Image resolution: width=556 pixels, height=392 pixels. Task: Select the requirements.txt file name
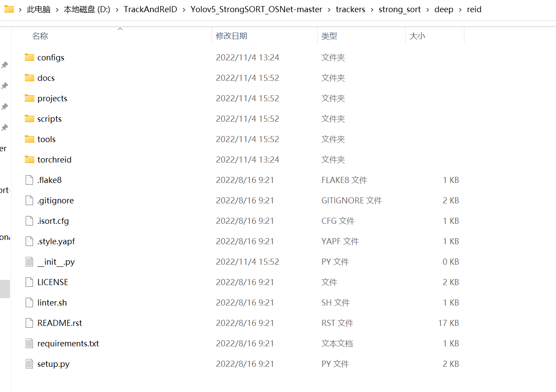[x=68, y=343]
